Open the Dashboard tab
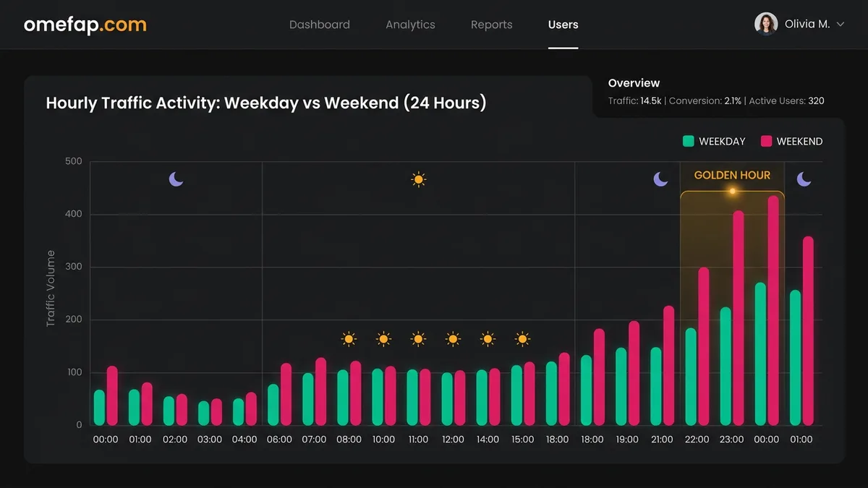The width and height of the screenshot is (868, 488). [319, 25]
